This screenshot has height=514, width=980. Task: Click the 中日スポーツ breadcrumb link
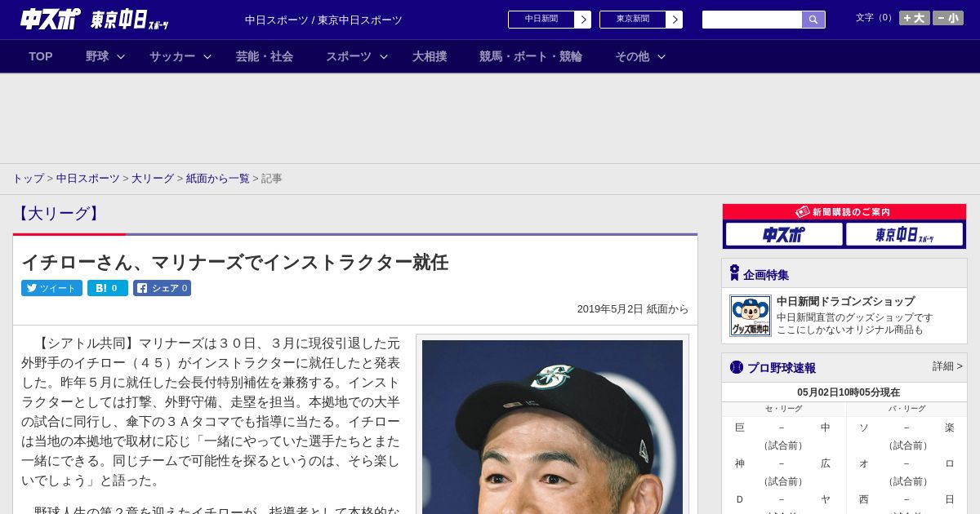pyautogui.click(x=88, y=178)
